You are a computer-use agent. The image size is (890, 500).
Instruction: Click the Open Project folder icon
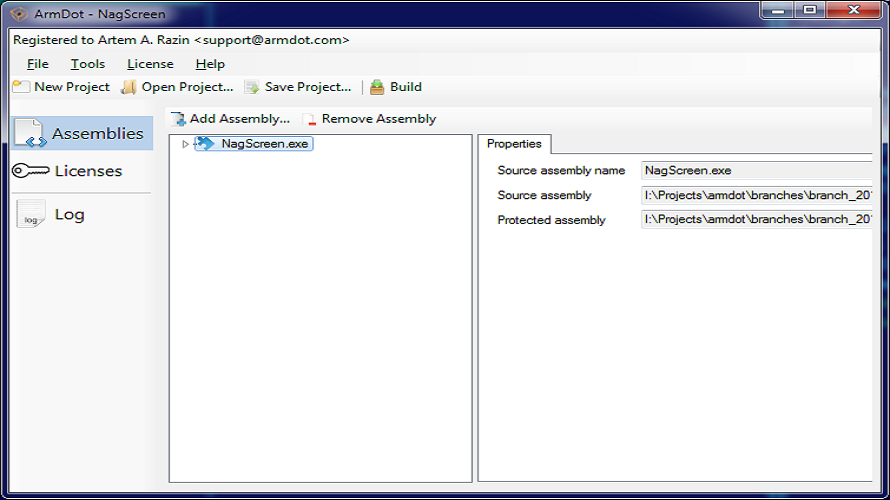tap(129, 87)
